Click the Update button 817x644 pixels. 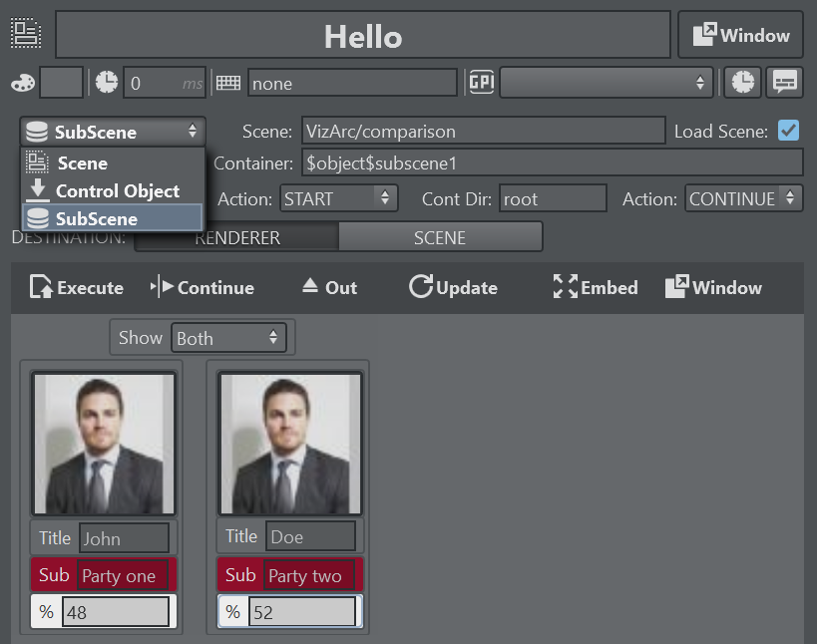[454, 287]
